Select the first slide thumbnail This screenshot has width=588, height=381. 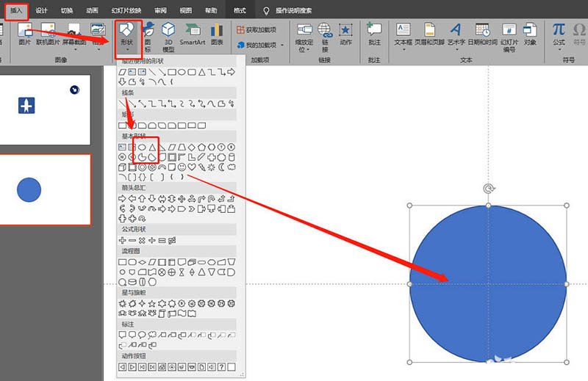(x=45, y=109)
